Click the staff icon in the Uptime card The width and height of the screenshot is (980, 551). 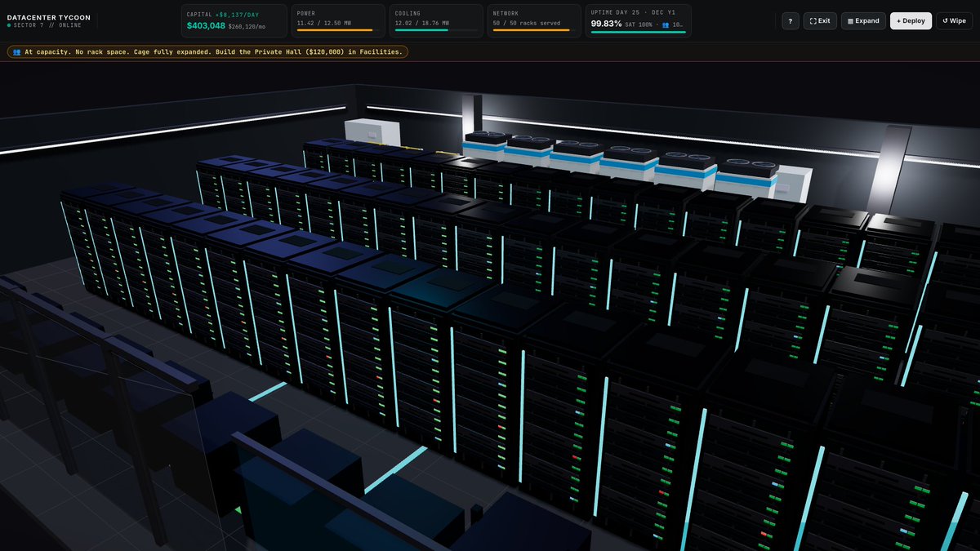[x=666, y=24]
